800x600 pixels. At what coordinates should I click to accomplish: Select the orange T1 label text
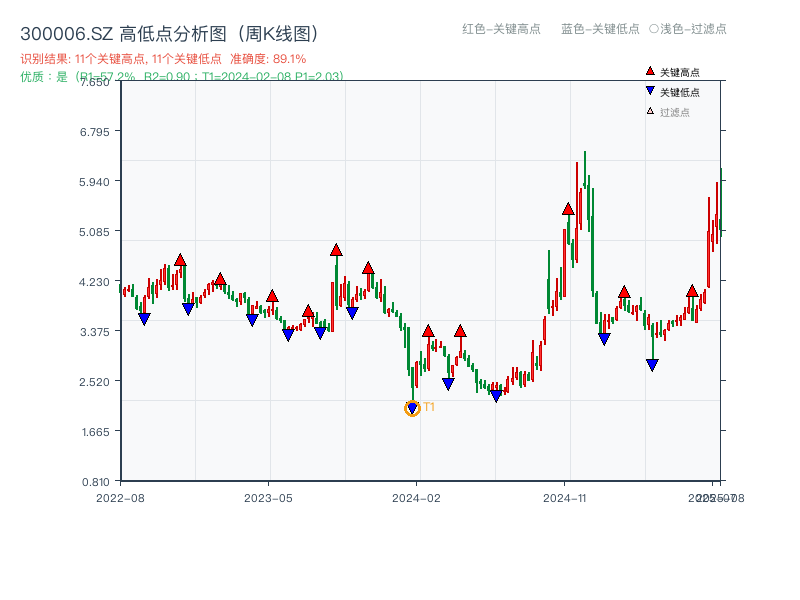[429, 407]
